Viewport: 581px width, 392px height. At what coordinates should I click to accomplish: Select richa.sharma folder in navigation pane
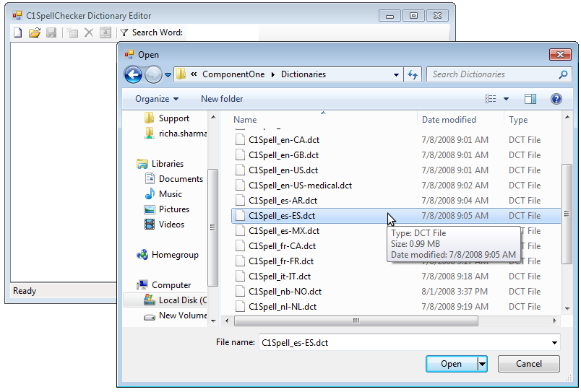[176, 134]
